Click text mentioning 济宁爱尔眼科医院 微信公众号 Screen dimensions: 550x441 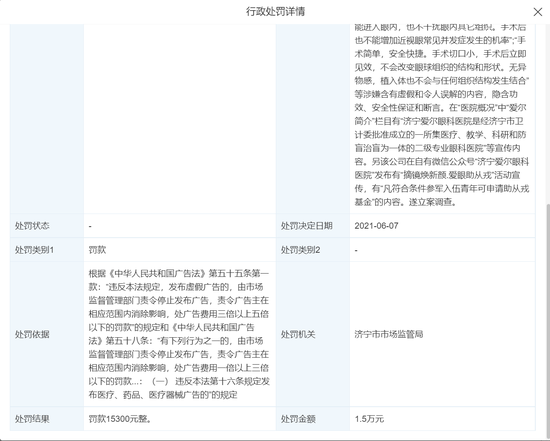pos(441,168)
